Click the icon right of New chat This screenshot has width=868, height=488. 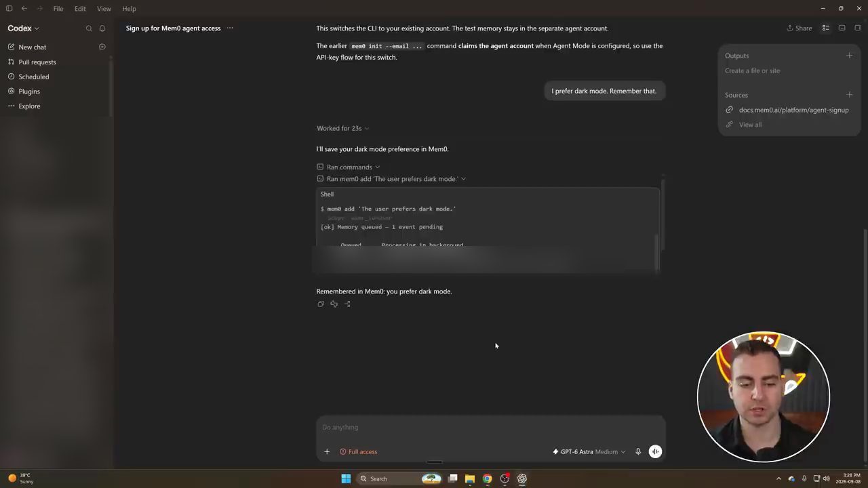pos(102,47)
